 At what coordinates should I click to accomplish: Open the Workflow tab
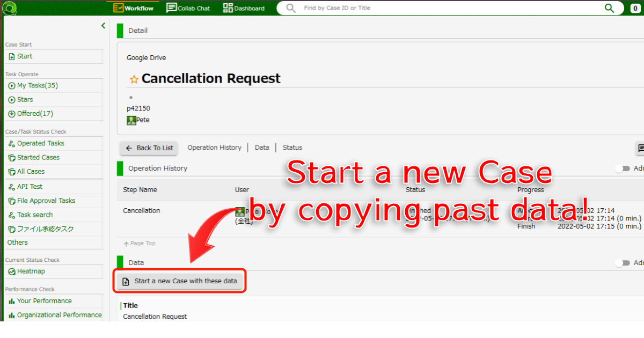click(134, 8)
